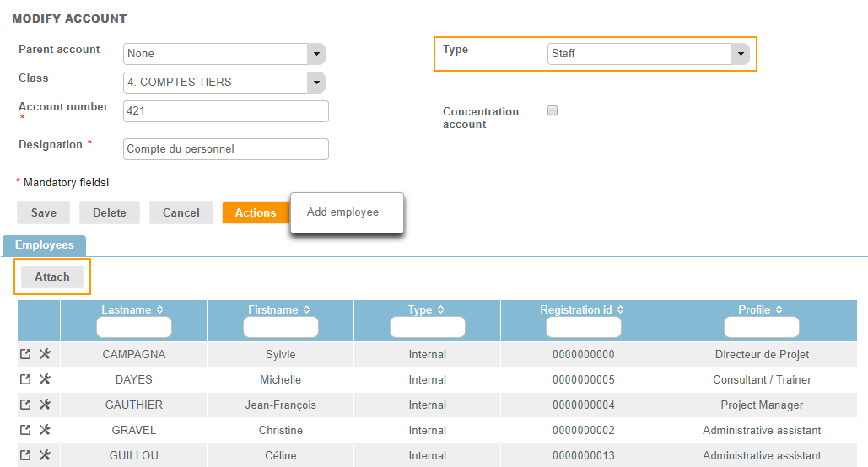Sort the table by Lastname column

[x=159, y=310]
